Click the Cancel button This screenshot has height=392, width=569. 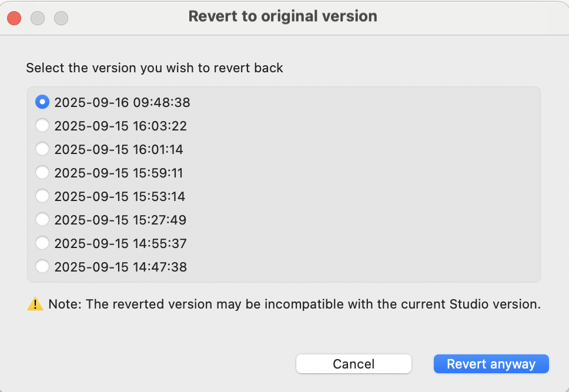354,364
